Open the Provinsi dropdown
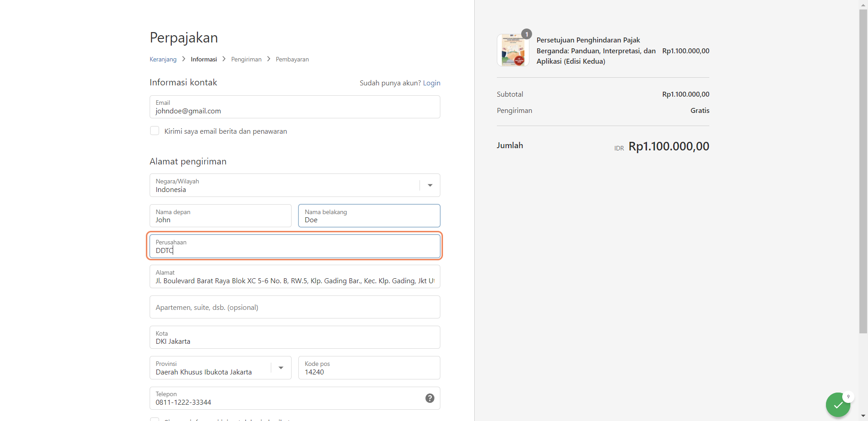This screenshot has height=421, width=868. tap(221, 368)
